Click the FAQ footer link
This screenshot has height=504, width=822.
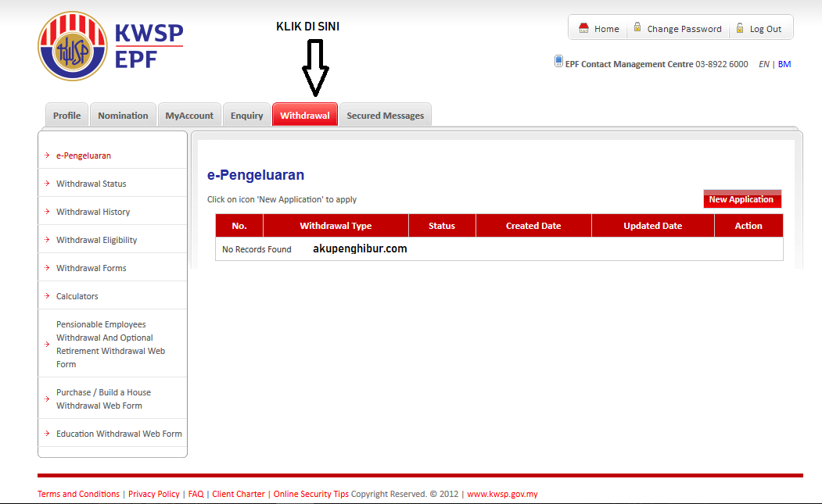click(x=196, y=494)
